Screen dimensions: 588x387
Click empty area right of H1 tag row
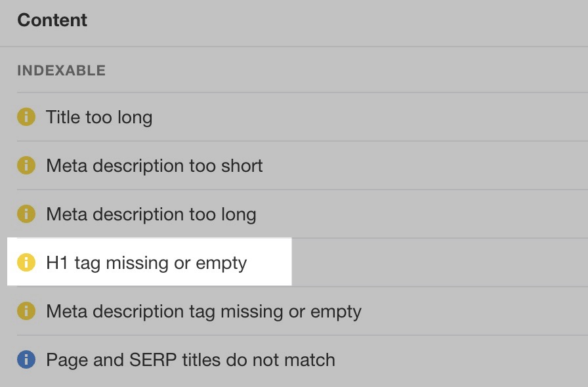(439, 262)
